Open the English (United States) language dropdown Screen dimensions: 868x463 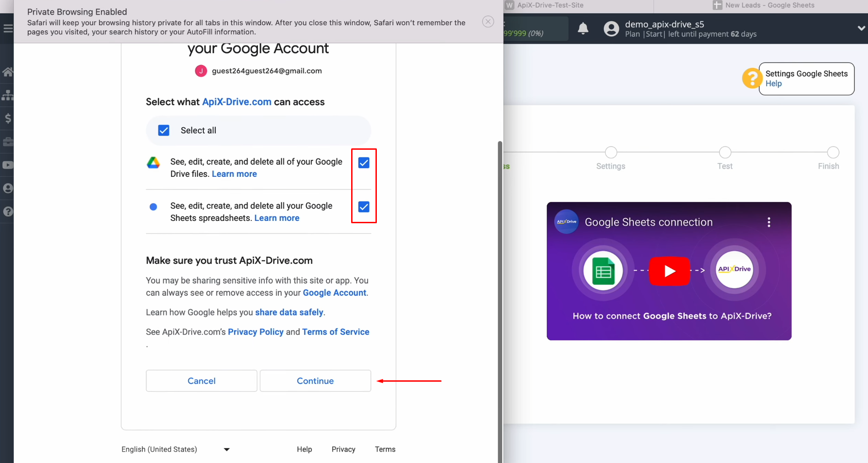tap(175, 449)
